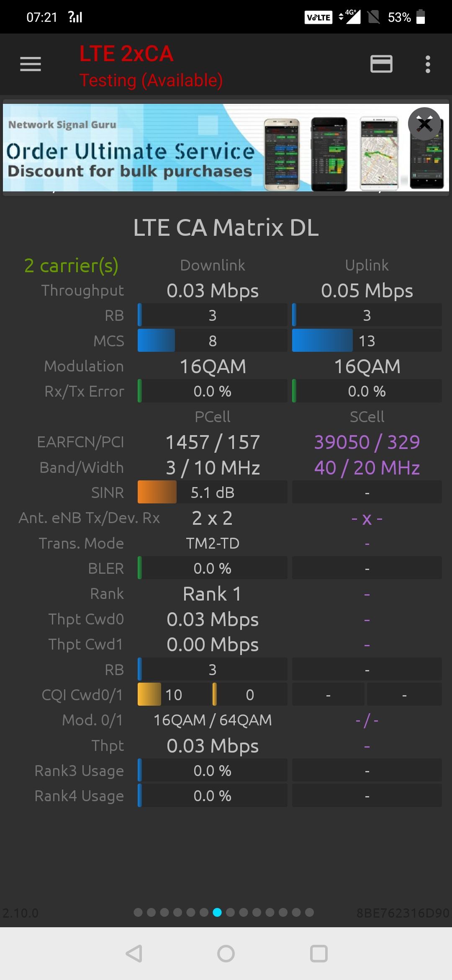Expand details for the 2 carrier(s) label
452x980 pixels.
click(x=71, y=266)
